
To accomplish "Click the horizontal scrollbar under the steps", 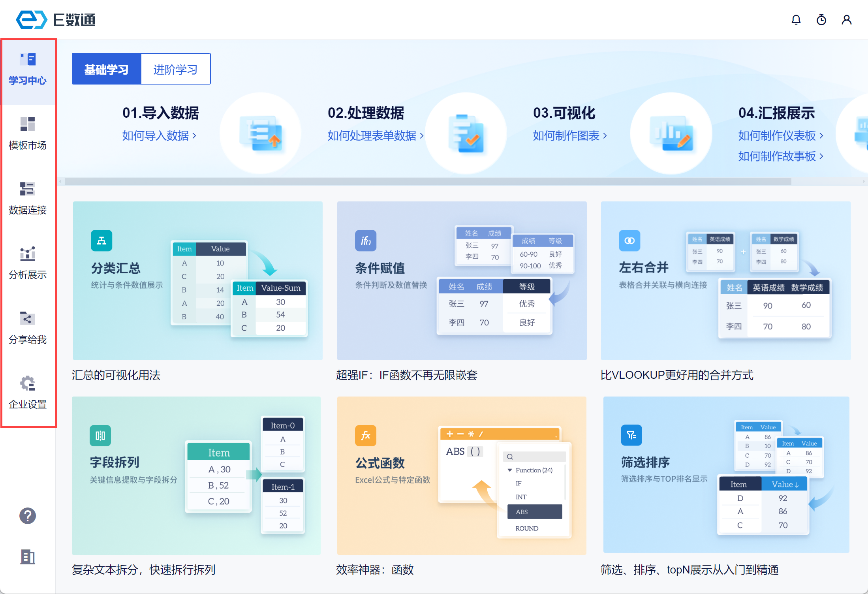I will click(x=428, y=181).
